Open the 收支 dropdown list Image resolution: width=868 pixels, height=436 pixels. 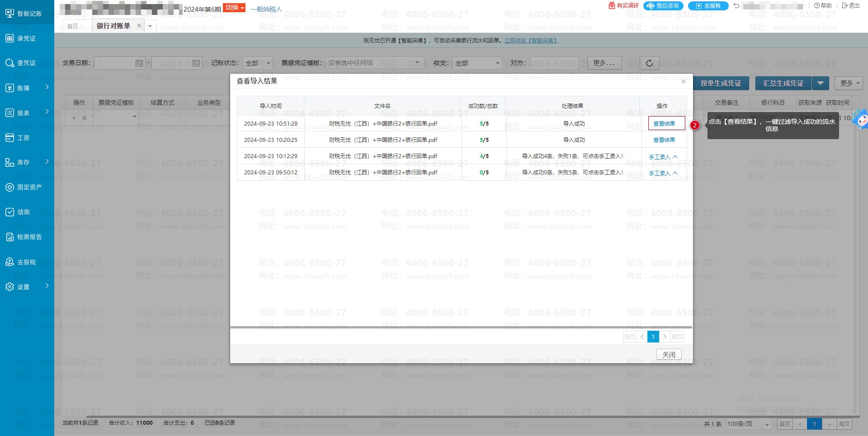pyautogui.click(x=478, y=63)
